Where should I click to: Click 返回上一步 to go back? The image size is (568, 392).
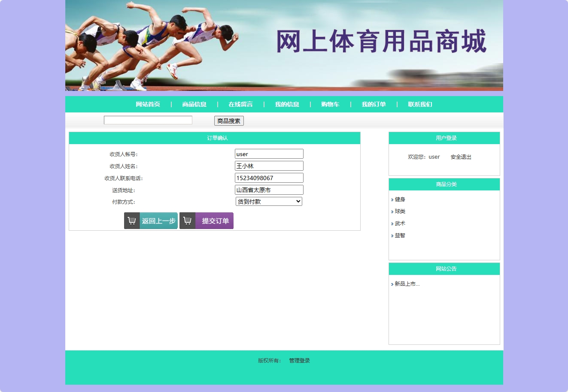click(x=158, y=220)
